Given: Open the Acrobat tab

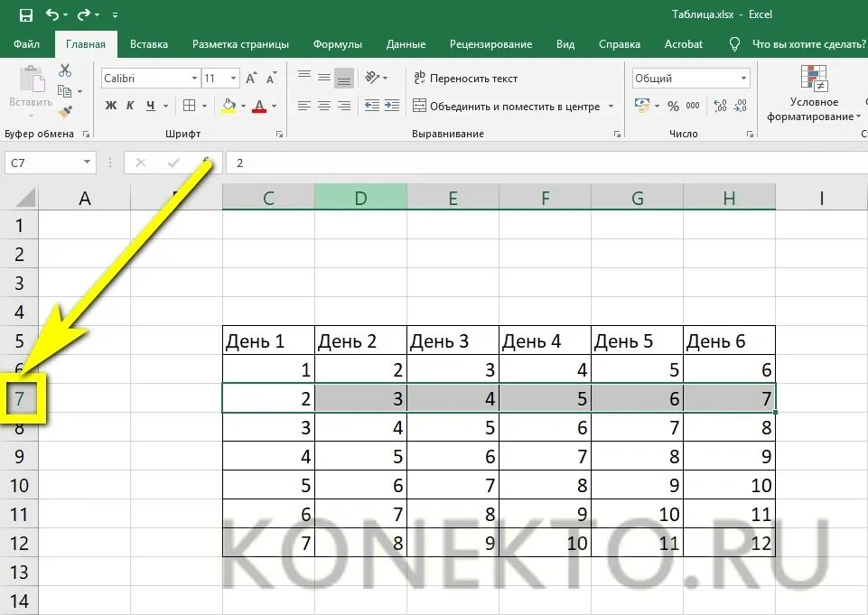Looking at the screenshot, I should click(683, 44).
